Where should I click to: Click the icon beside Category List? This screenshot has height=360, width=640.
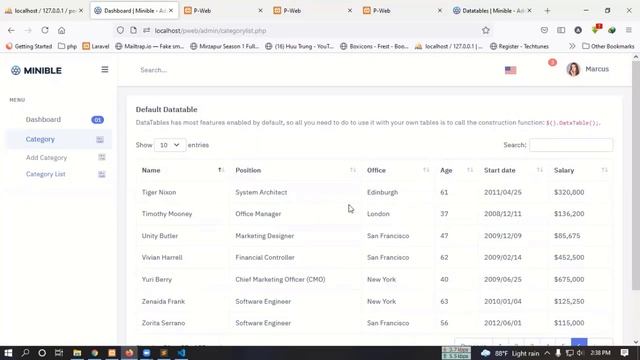(102, 174)
